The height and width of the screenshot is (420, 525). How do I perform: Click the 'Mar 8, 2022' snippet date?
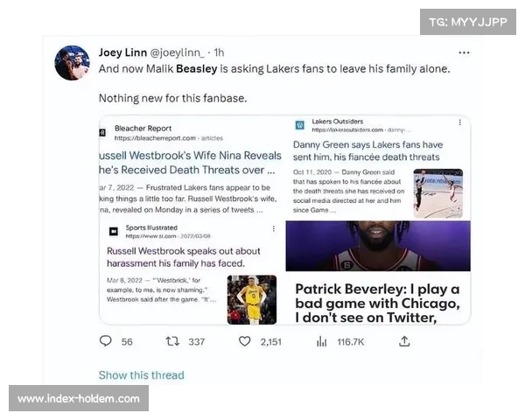coord(124,280)
